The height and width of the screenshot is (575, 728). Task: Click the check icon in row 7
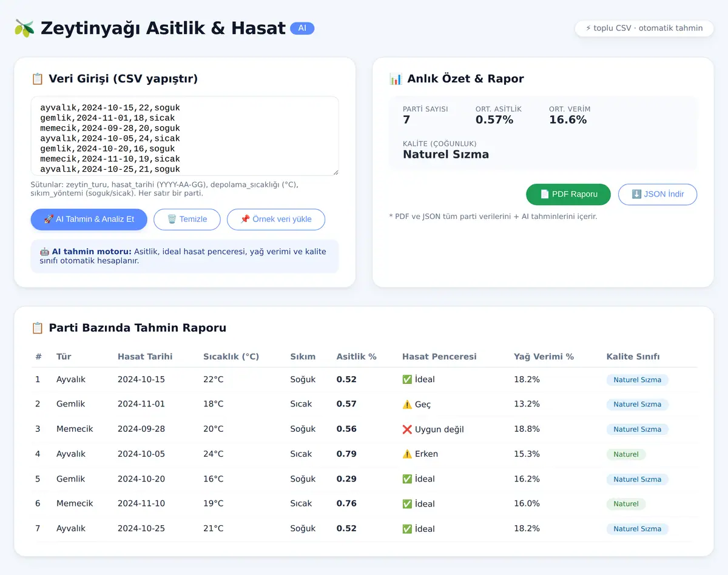[407, 529]
